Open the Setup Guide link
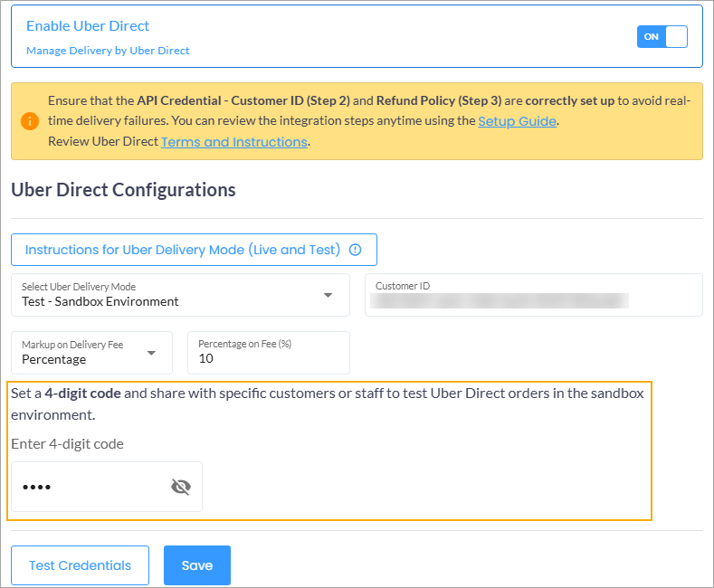Image resolution: width=714 pixels, height=588 pixels. (517, 120)
